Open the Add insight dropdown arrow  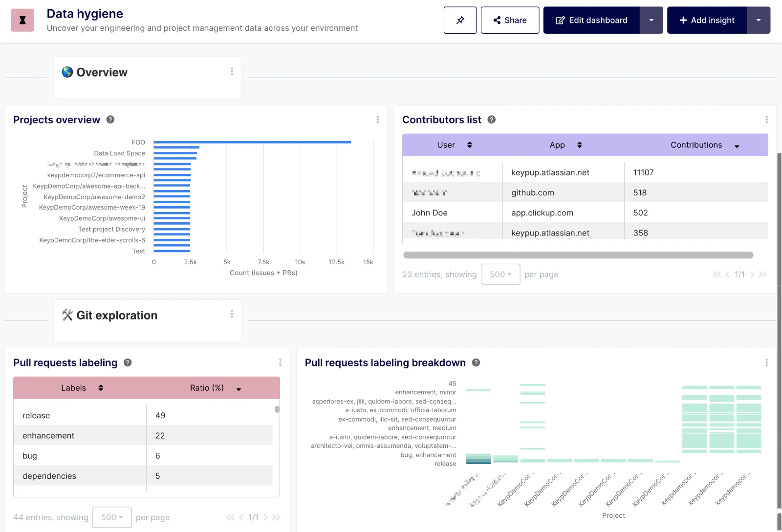pos(759,20)
